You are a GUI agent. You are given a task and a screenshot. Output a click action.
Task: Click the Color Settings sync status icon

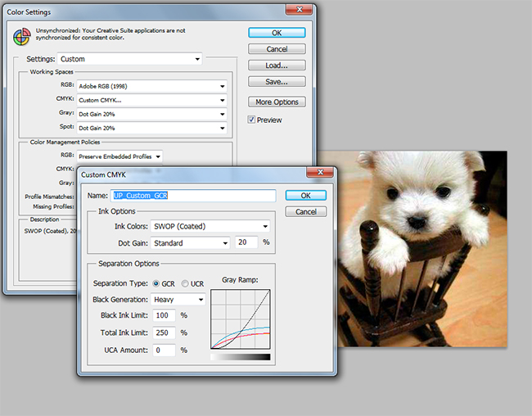(x=20, y=35)
